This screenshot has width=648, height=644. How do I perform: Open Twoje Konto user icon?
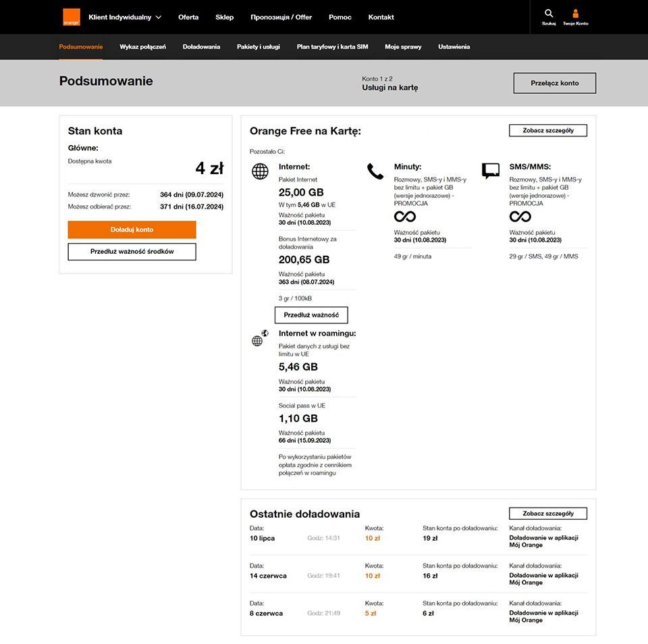575,14
